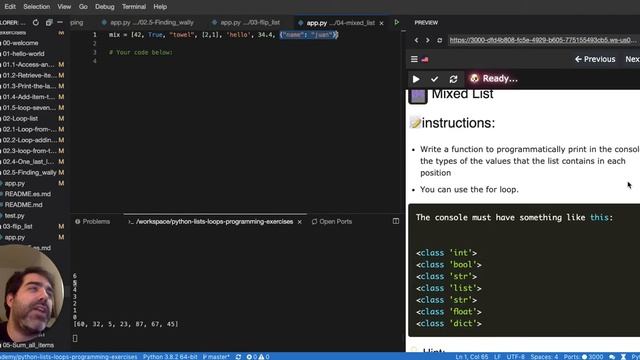Screen dimensions: 640x360
Task: Expand the 01.2-Retrieve-ite... folder
Action: click(29, 75)
